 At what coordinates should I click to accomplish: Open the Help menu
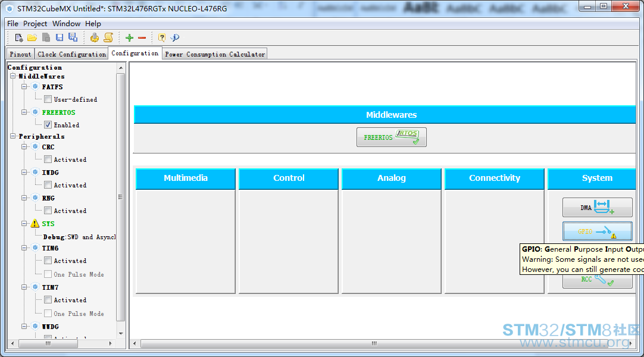click(x=93, y=24)
